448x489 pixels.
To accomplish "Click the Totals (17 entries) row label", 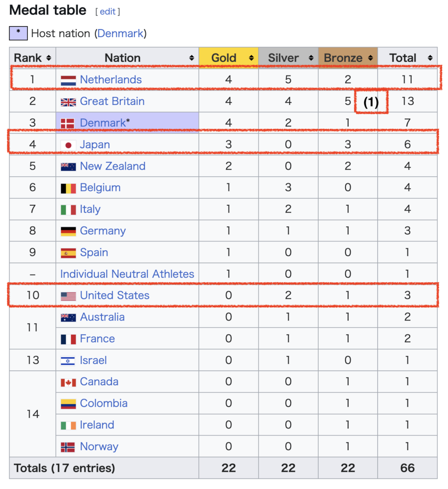I will tap(64, 468).
